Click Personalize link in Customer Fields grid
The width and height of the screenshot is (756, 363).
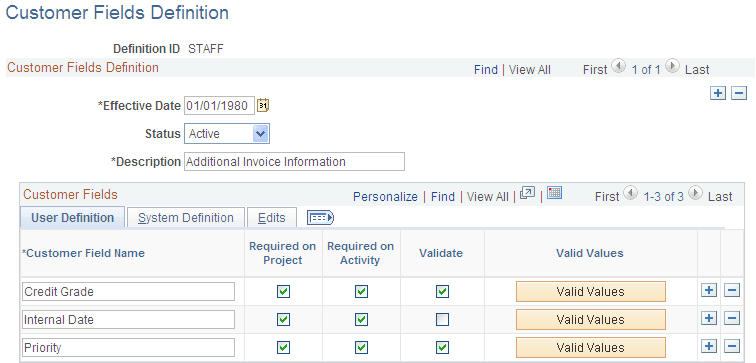[385, 197]
